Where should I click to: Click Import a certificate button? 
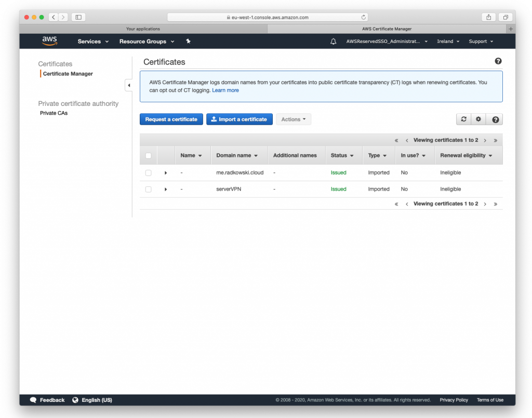click(239, 119)
